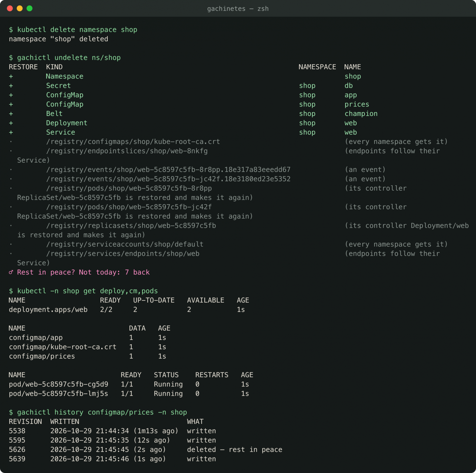Click revision number 5639

17,459
